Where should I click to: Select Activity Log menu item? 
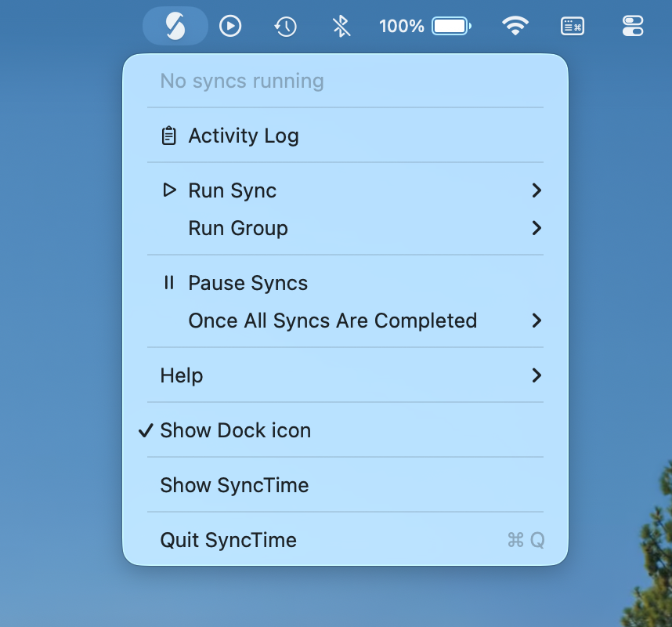click(x=244, y=136)
